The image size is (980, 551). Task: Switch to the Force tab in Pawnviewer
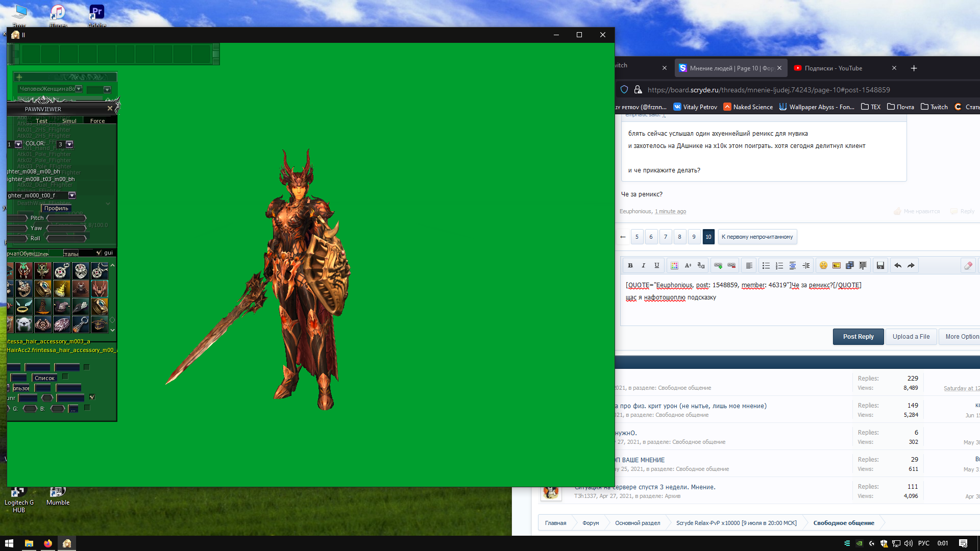click(97, 121)
